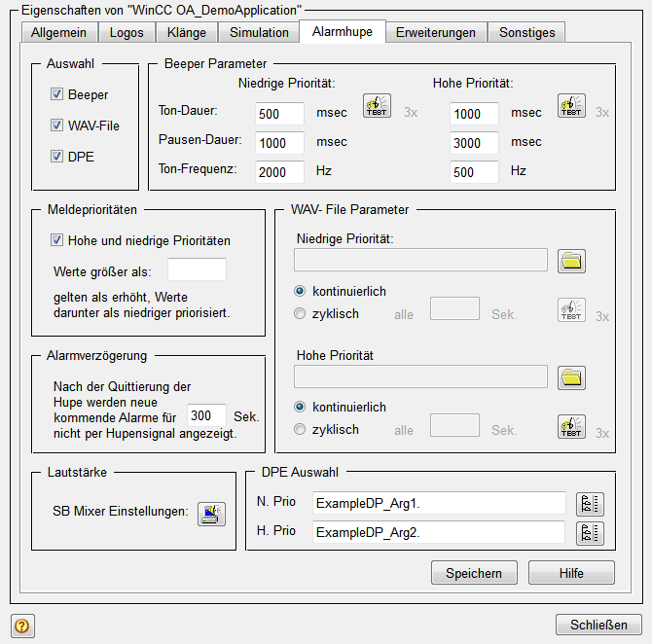The height and width of the screenshot is (644, 652).
Task: Click the high priority WAV file path field
Action: 420,376
